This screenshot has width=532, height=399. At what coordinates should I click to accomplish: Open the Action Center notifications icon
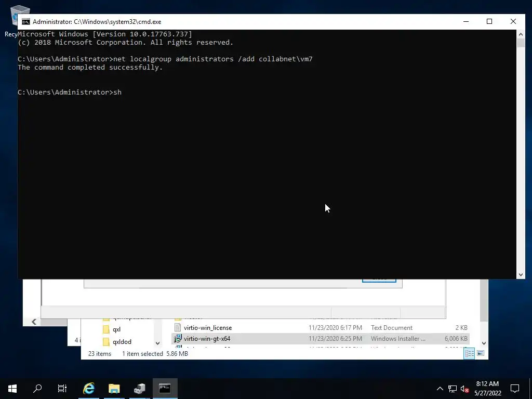point(515,389)
